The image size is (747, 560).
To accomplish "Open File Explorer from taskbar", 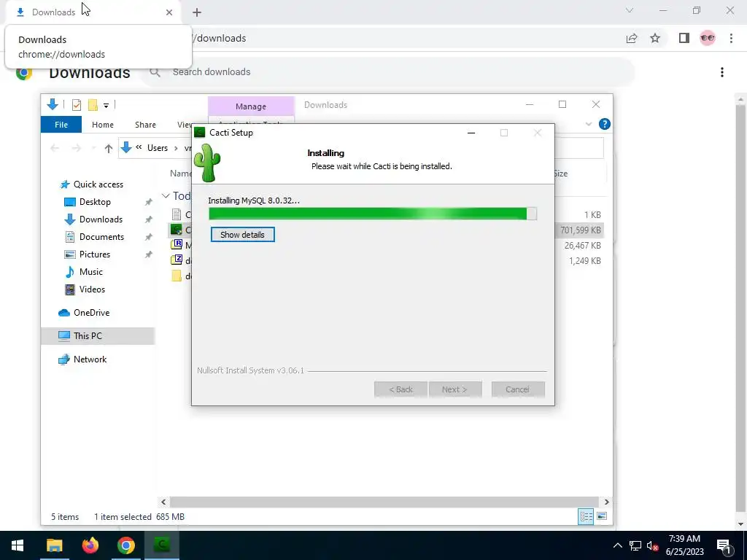I will point(54,545).
